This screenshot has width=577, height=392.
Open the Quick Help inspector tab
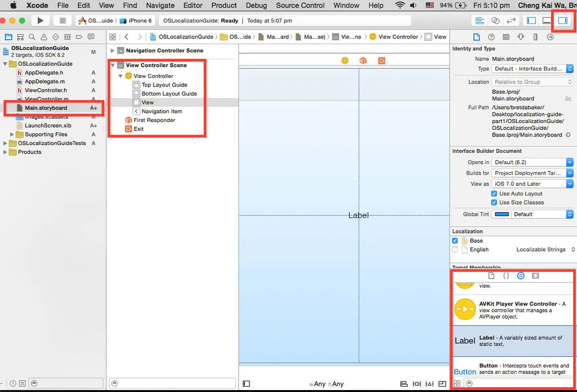(491, 37)
